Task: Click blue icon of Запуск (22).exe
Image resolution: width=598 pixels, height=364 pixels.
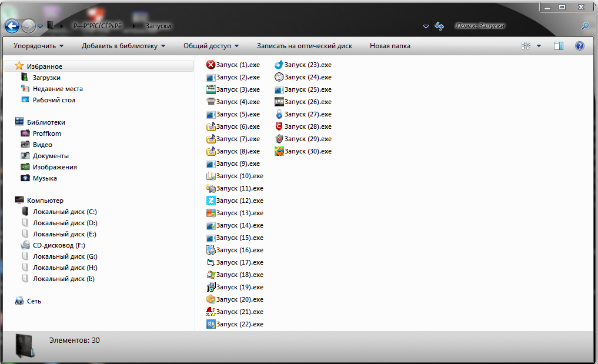Action: tap(211, 324)
